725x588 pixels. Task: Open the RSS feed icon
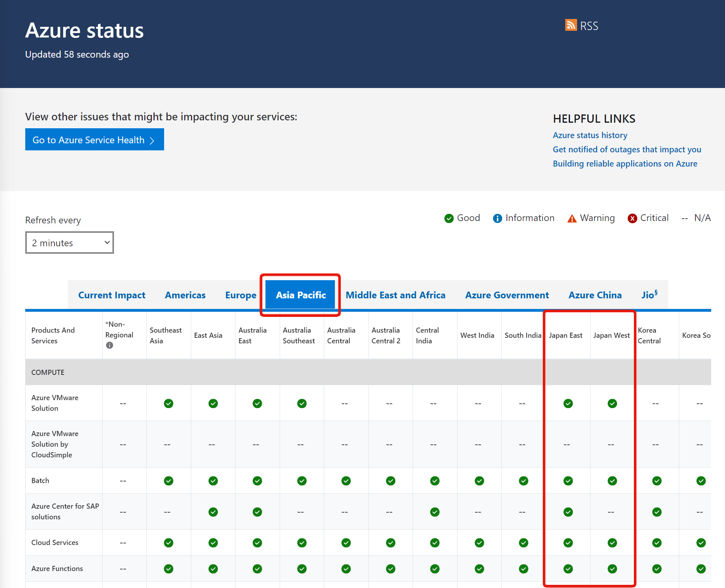571,25
